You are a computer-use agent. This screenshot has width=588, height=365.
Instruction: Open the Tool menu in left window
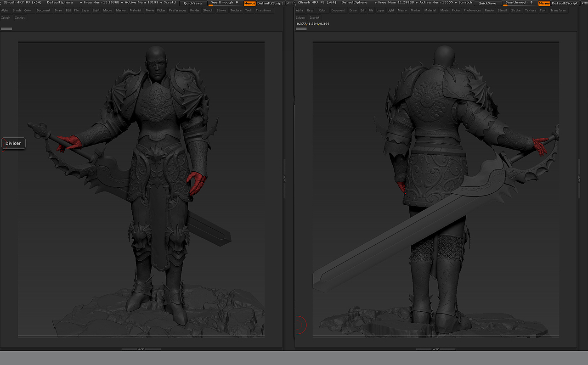[248, 10]
